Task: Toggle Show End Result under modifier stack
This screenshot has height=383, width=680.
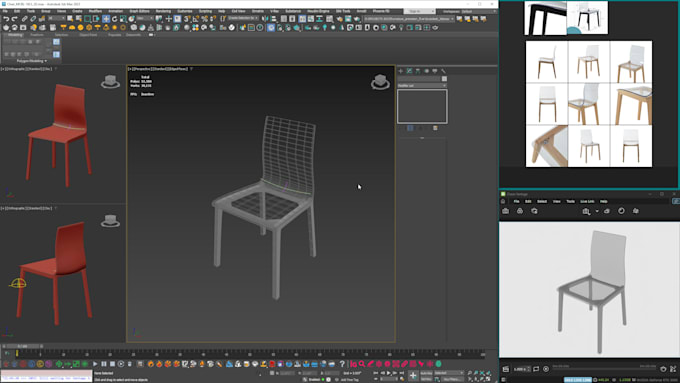Action: coord(410,128)
